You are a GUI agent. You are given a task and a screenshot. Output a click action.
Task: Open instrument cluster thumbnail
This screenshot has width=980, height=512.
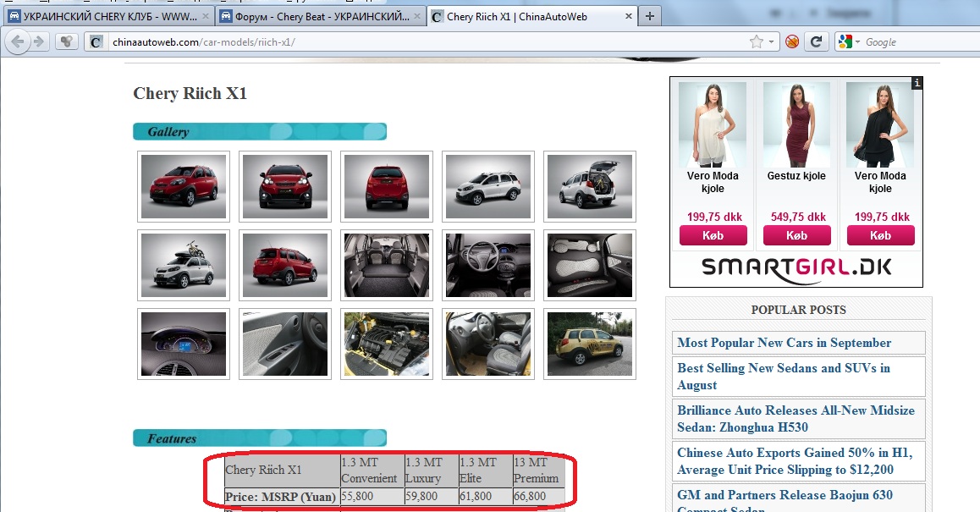click(184, 344)
